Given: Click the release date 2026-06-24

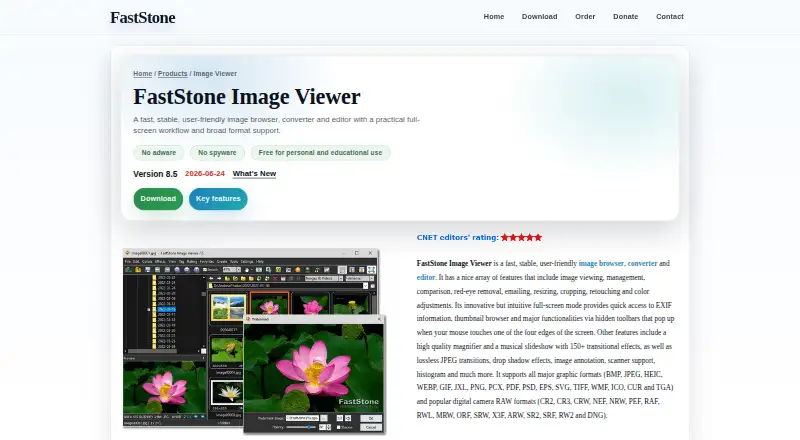Looking at the screenshot, I should 205,174.
